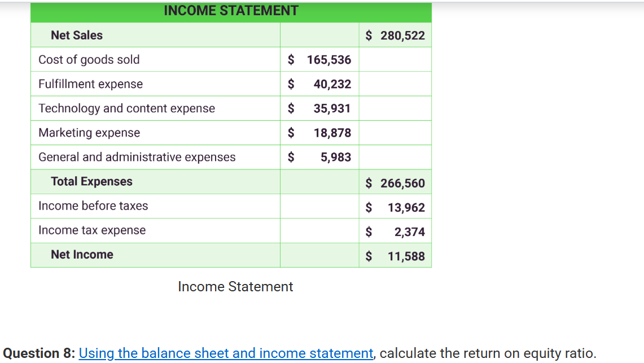Click the Marketing expense label
Image resolution: width=644 pixels, height=363 pixels.
(x=89, y=133)
